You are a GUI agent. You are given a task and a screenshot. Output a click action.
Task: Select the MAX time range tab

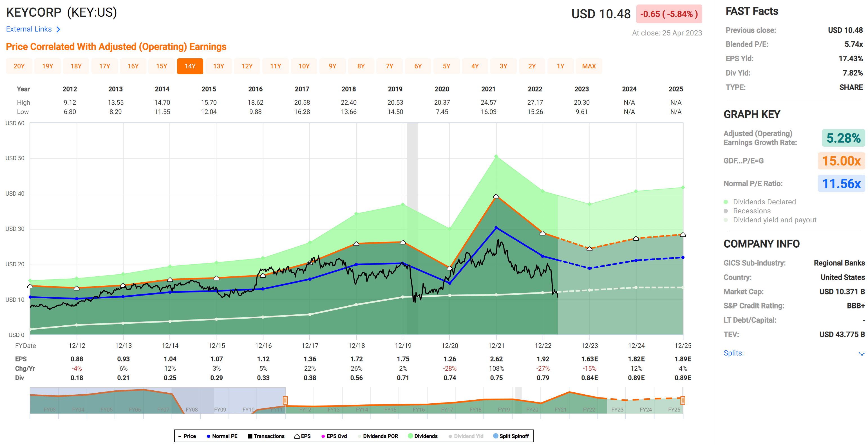589,66
